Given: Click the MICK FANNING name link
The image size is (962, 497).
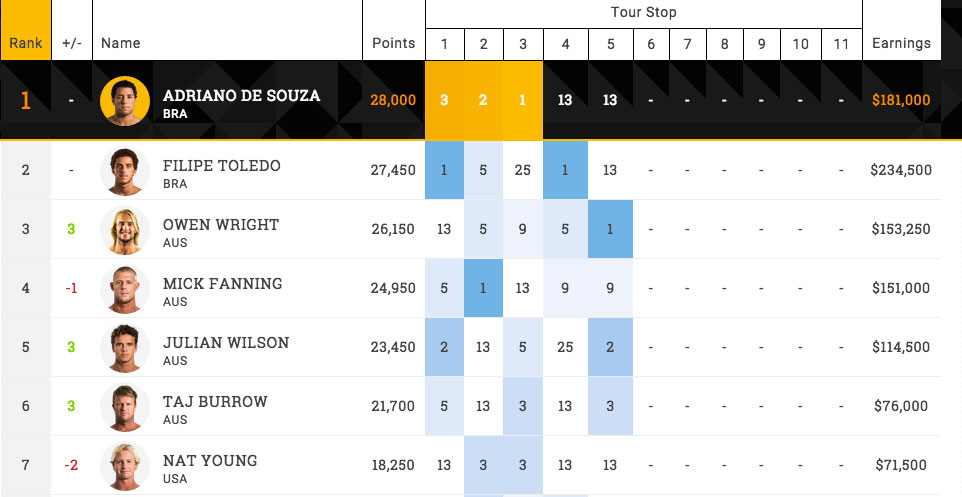Looking at the screenshot, I should pos(222,283).
